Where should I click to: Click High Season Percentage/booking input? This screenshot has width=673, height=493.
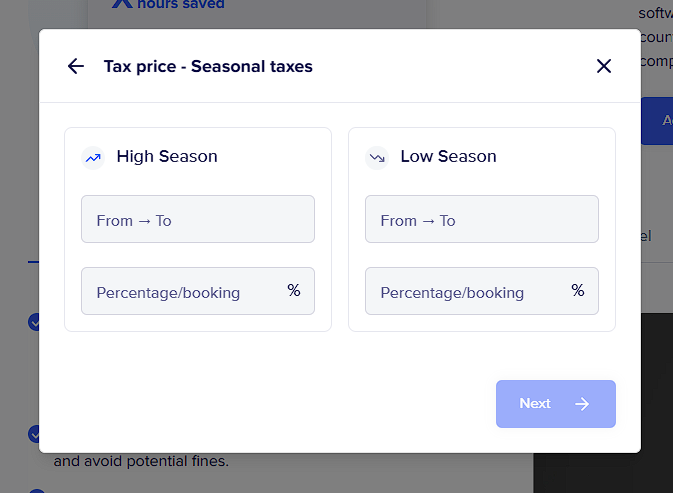pos(180,292)
